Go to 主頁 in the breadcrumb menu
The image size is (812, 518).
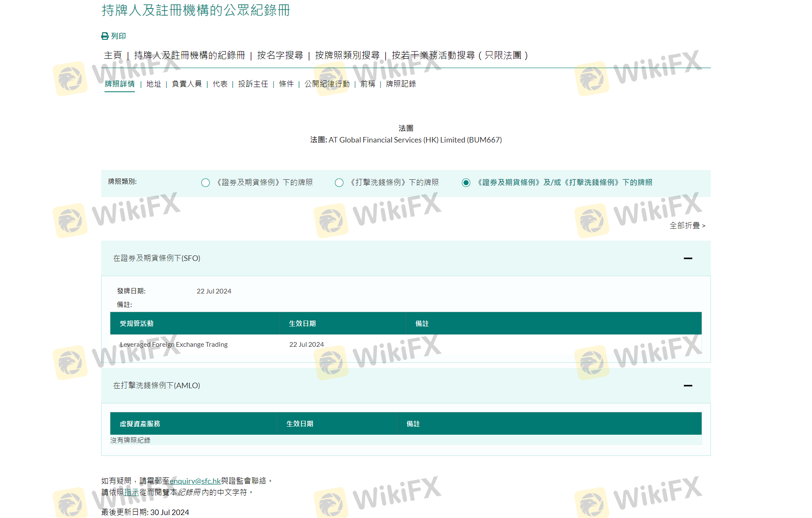pos(113,55)
